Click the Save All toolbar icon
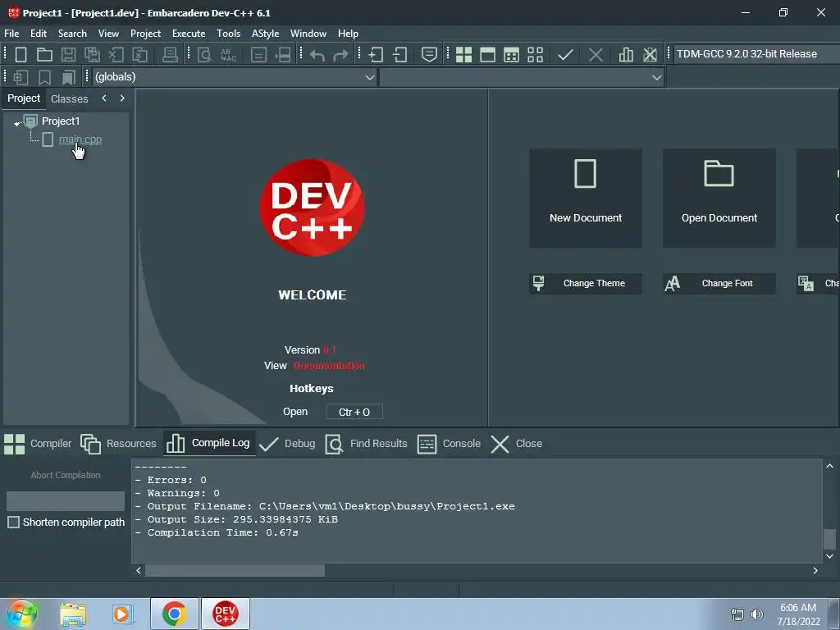Image resolution: width=840 pixels, height=630 pixels. [92, 55]
